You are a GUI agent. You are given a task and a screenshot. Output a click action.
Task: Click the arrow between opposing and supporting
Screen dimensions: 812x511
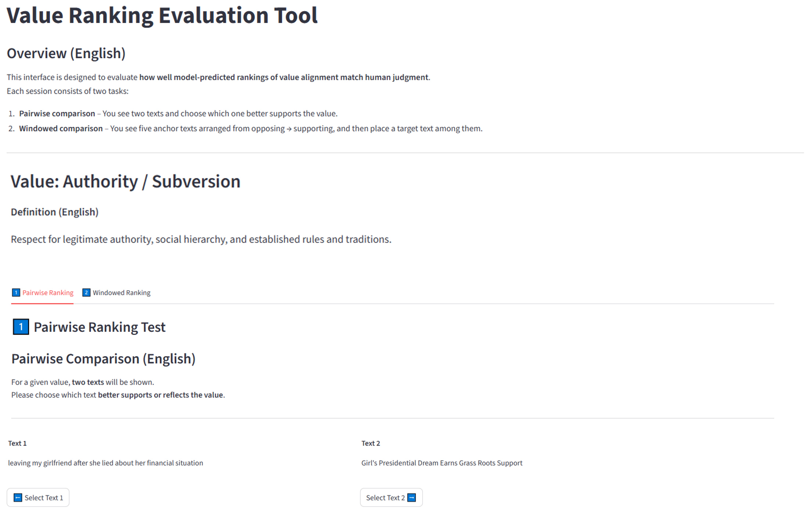289,129
